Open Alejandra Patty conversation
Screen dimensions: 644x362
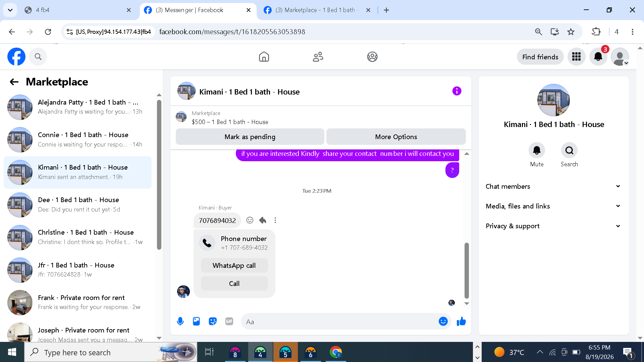78,107
